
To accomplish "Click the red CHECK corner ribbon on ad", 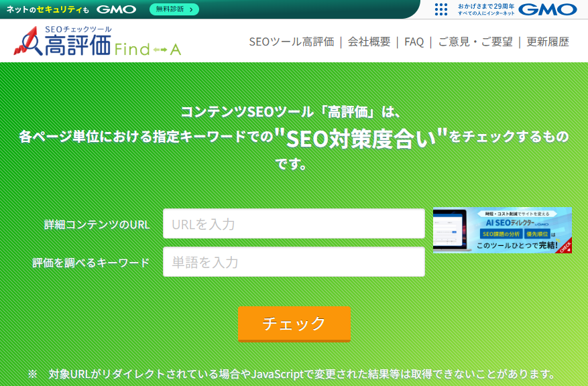I will [565, 246].
